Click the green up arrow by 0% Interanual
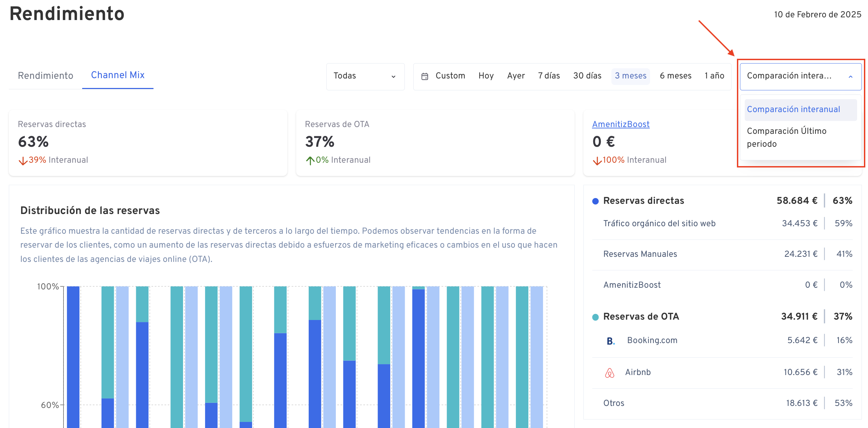This screenshot has height=428, width=868. (310, 161)
